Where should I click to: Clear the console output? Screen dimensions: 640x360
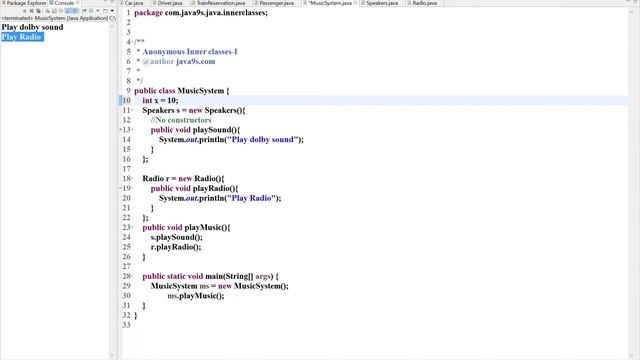tap(47, 11)
